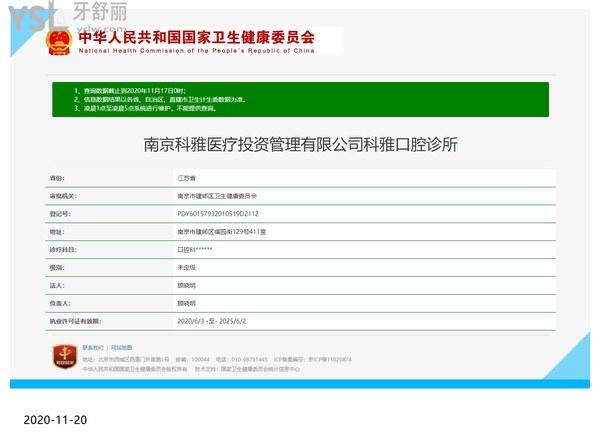Viewport: 600px width, 447px height.
Task: Open the 网站地图 footer link
Action: click(x=121, y=347)
